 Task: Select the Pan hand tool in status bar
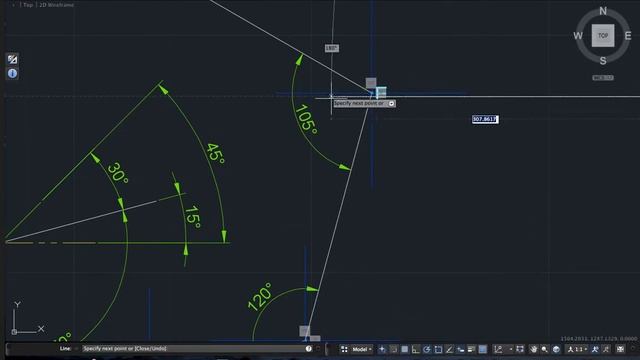[533, 349]
